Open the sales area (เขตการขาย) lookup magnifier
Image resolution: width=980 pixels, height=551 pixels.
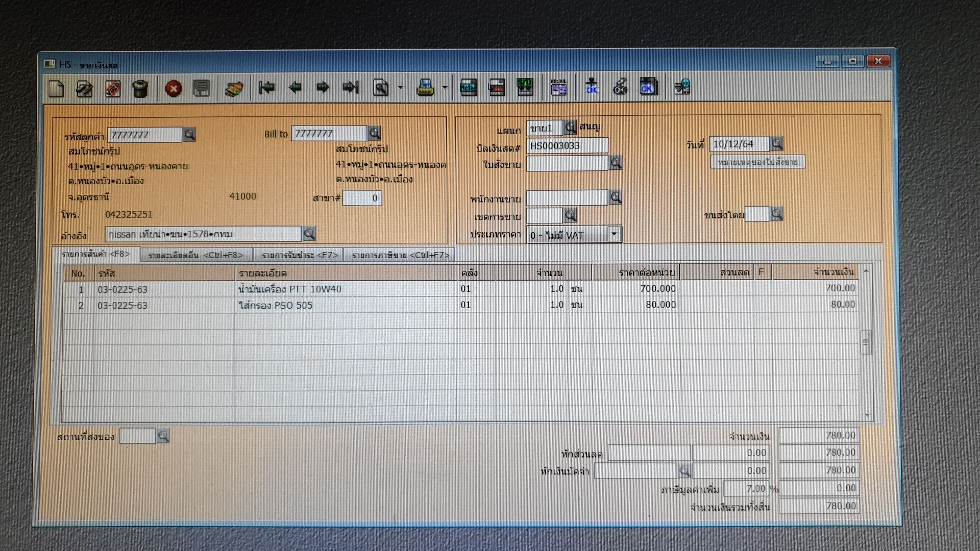(x=570, y=215)
